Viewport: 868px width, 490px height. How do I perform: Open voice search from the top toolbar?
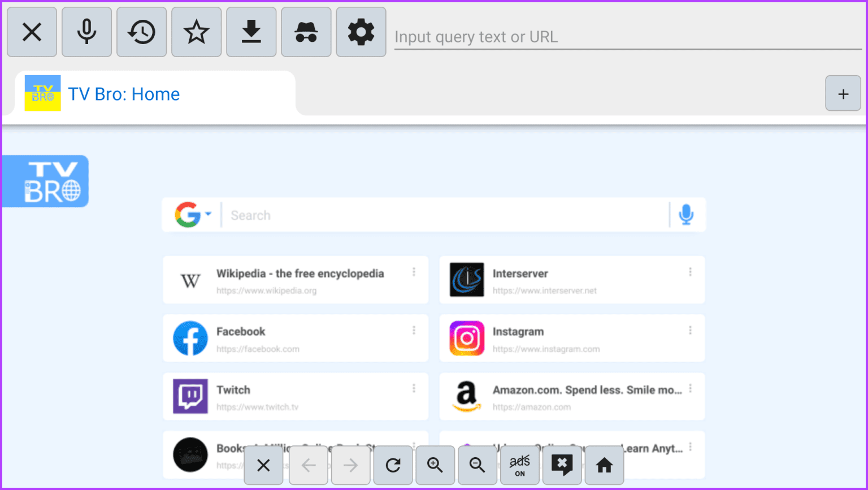(x=86, y=32)
